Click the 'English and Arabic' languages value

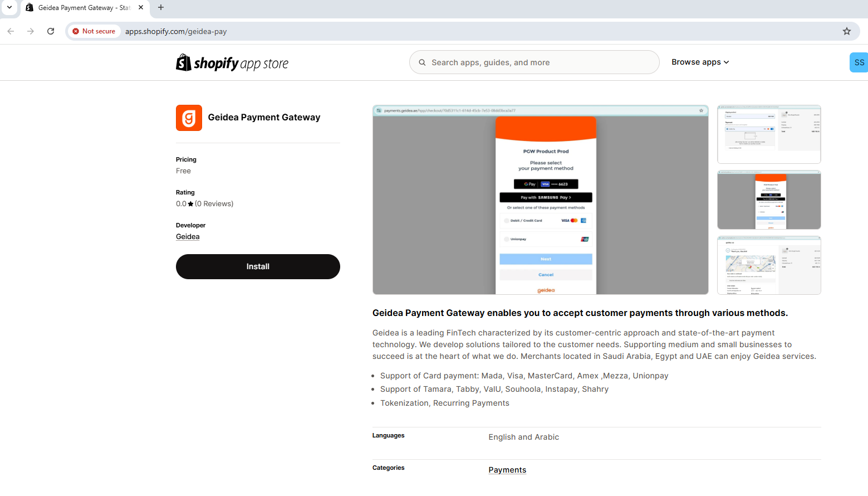524,437
